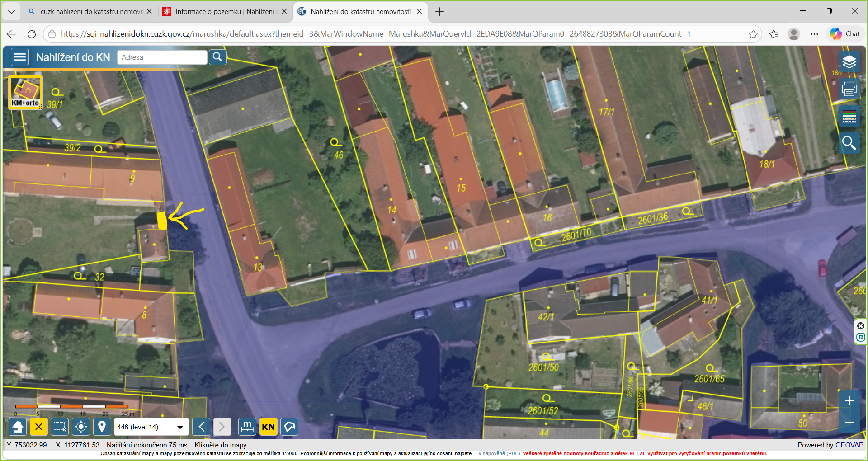Zoom in with the plus button
868x461 pixels.
point(849,401)
